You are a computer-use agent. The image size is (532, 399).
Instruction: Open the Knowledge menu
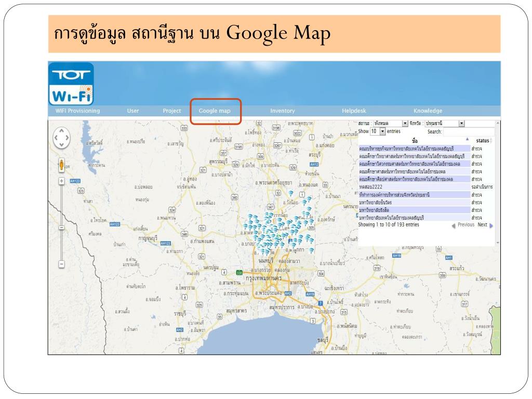428,111
